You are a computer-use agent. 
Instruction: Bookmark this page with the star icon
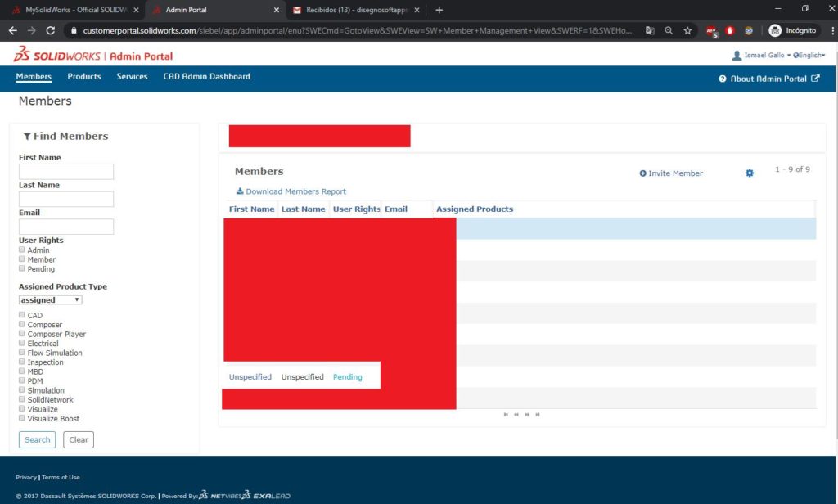687,30
